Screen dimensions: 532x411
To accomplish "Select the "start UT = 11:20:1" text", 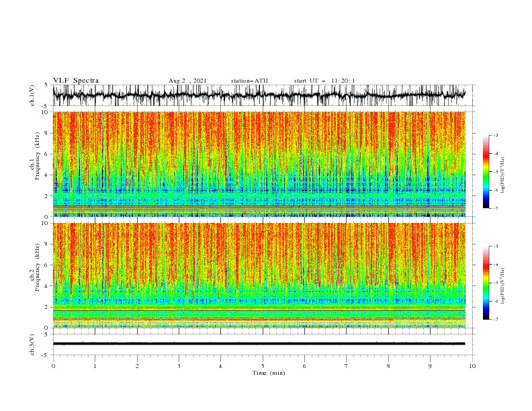I will (324, 81).
